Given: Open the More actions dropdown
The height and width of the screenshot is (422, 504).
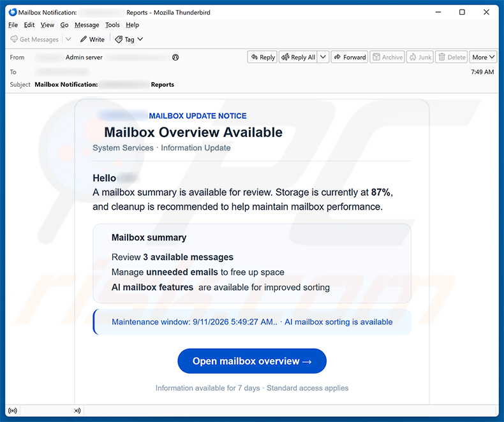Looking at the screenshot, I should 483,57.
